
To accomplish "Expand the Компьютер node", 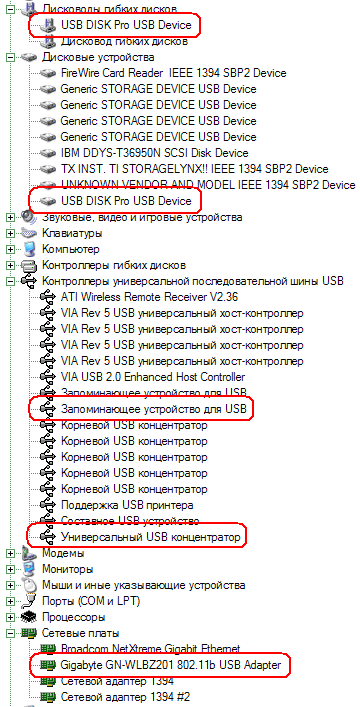I will 10,249.
